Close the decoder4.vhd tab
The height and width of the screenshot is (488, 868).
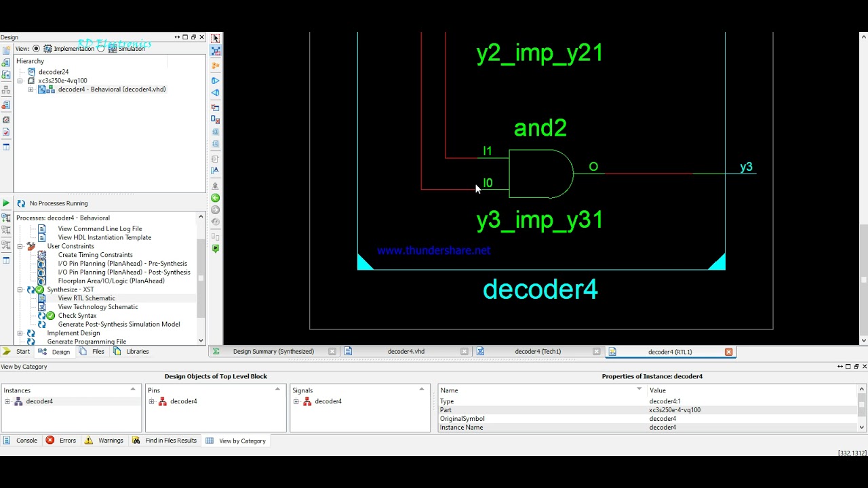coord(465,352)
